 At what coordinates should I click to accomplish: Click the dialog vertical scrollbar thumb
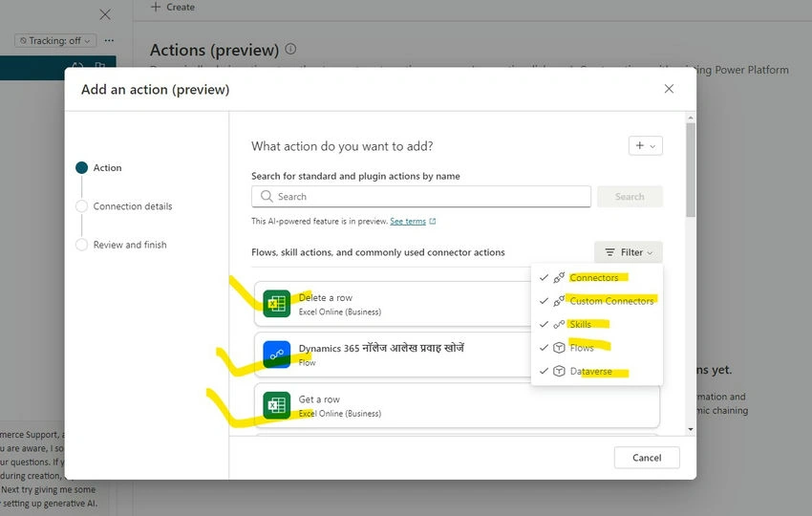pyautogui.click(x=691, y=170)
